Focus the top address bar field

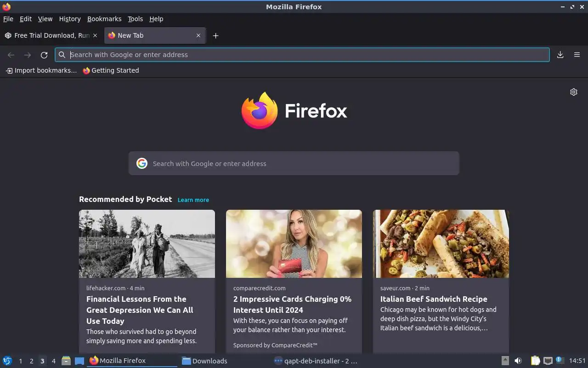[x=302, y=55]
